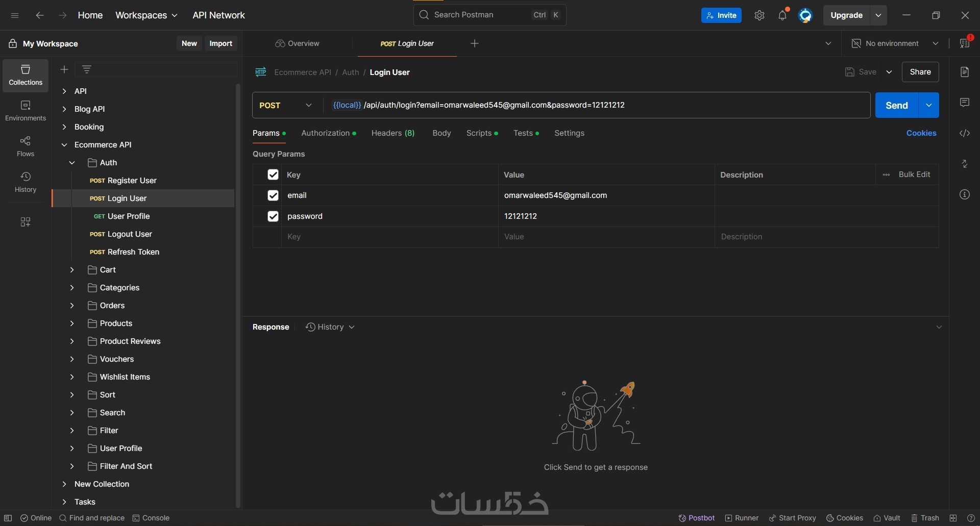
Task: Uncheck the password param checkbox
Action: (273, 216)
